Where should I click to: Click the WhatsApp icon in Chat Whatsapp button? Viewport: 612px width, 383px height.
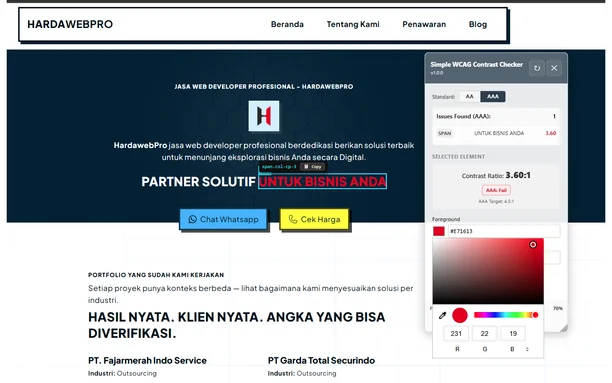[x=192, y=219]
